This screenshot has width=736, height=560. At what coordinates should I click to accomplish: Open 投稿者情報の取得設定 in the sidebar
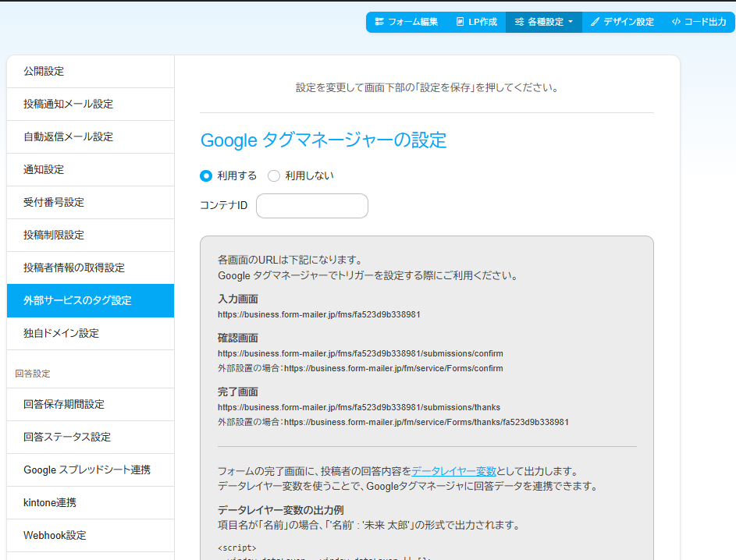(x=91, y=268)
